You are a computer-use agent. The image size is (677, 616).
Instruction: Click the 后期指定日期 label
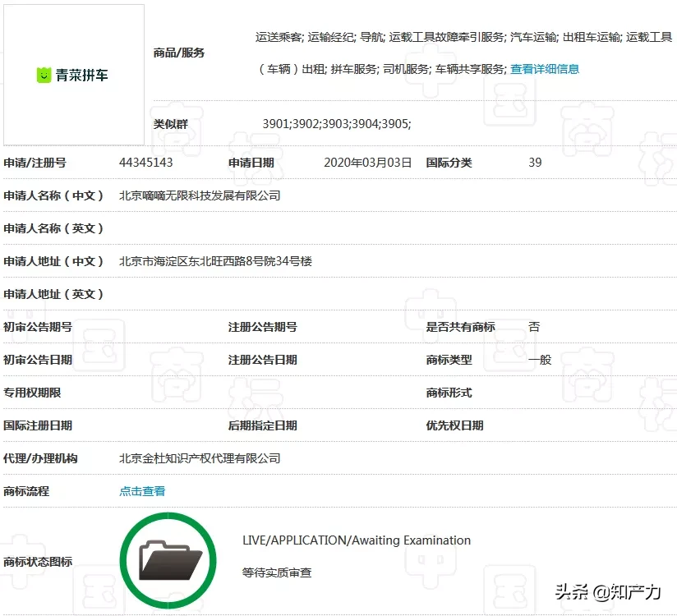tap(263, 425)
